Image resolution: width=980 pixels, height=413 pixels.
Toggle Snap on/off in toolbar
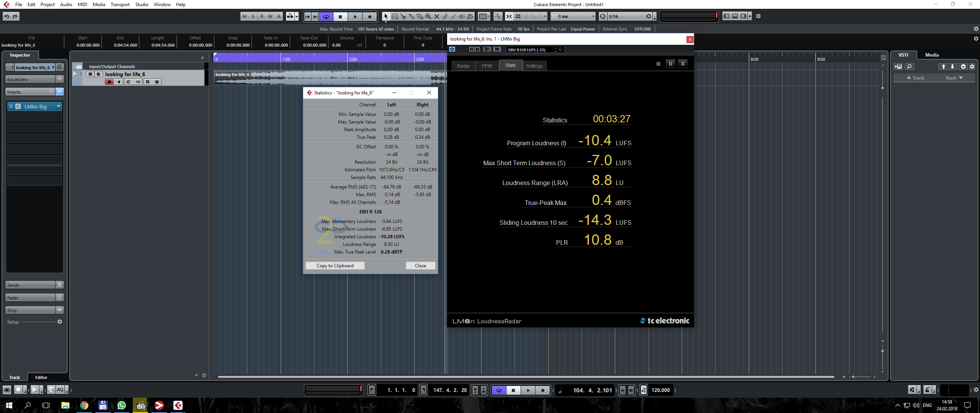coord(509,16)
